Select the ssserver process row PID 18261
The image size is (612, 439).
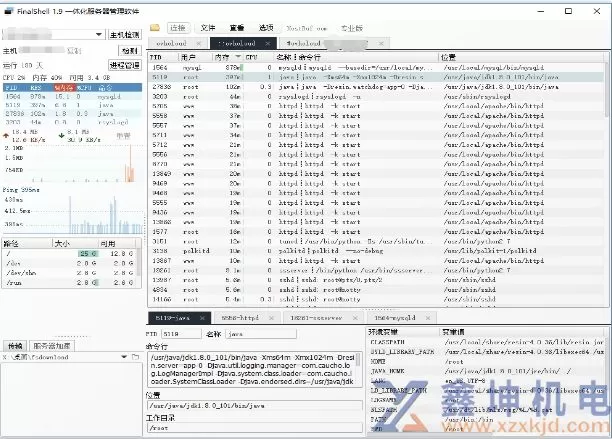point(376,270)
